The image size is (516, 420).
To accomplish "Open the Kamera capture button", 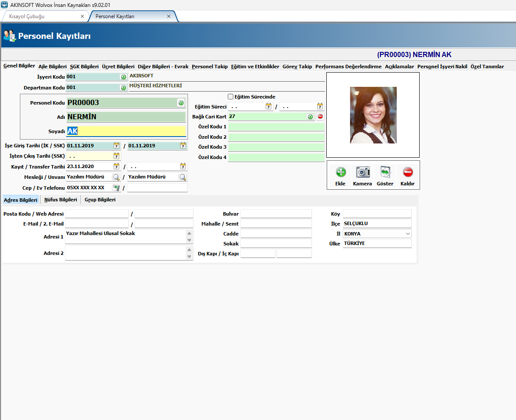I will click(x=363, y=176).
